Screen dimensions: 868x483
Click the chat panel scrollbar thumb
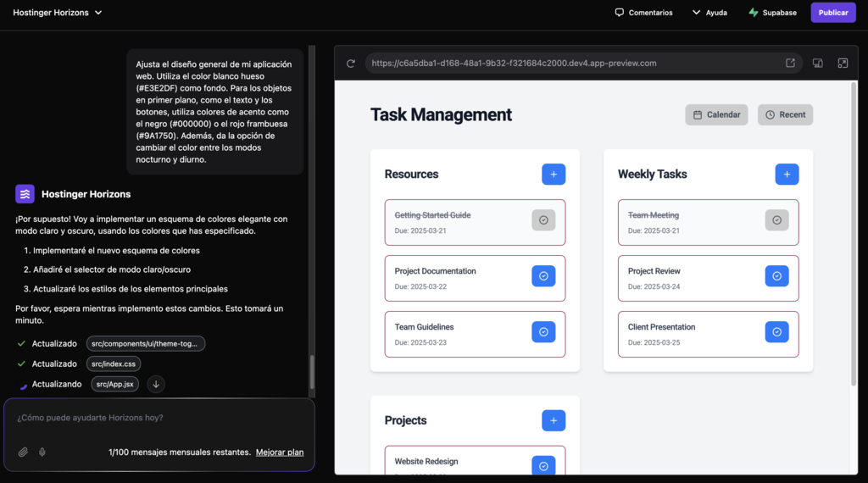[x=312, y=372]
